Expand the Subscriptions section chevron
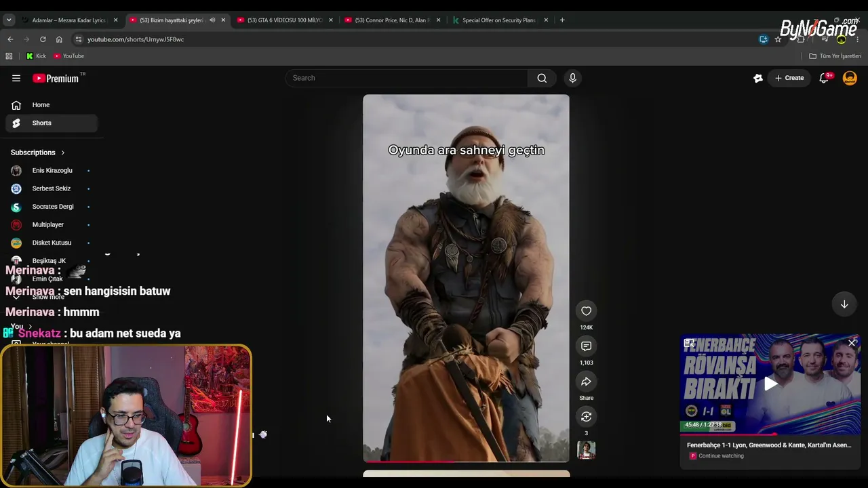 [63, 152]
